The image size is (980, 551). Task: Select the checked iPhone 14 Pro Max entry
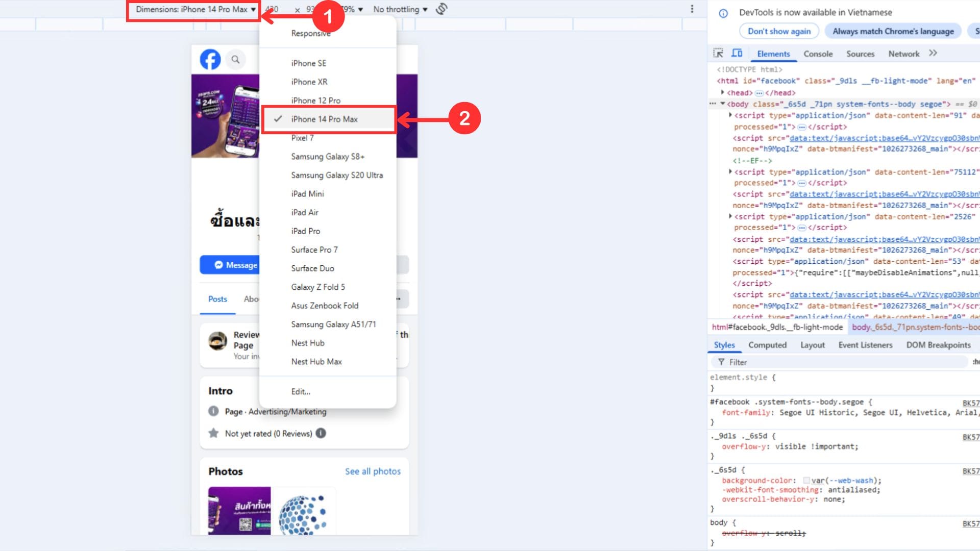point(328,119)
